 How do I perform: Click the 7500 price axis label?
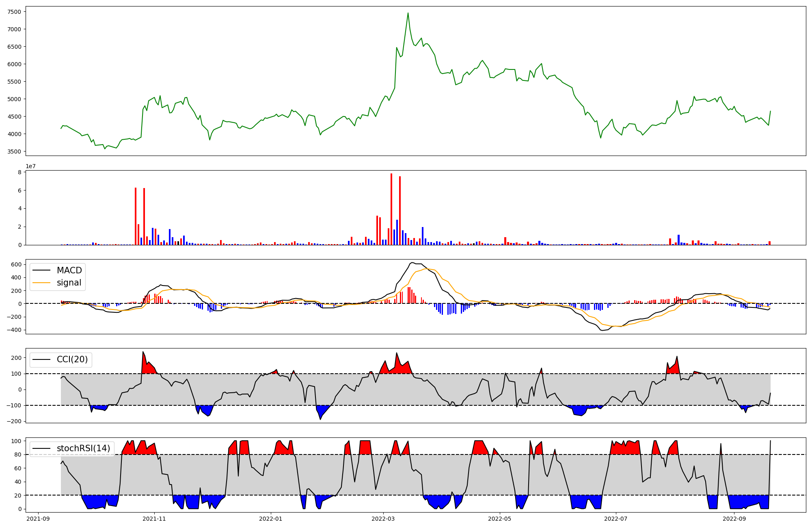click(15, 12)
